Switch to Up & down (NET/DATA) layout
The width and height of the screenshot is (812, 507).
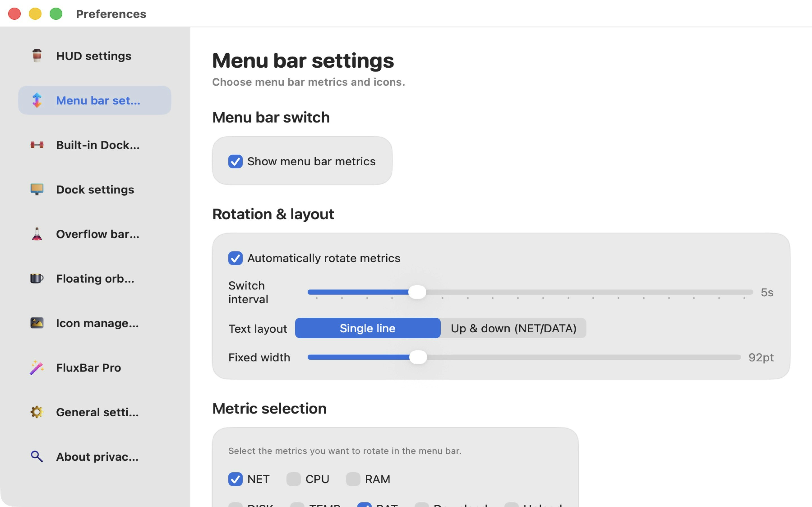[x=513, y=328]
